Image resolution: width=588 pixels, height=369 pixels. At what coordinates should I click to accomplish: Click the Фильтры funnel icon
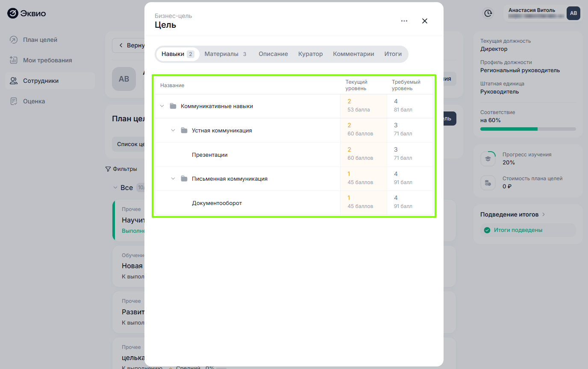pyautogui.click(x=108, y=169)
